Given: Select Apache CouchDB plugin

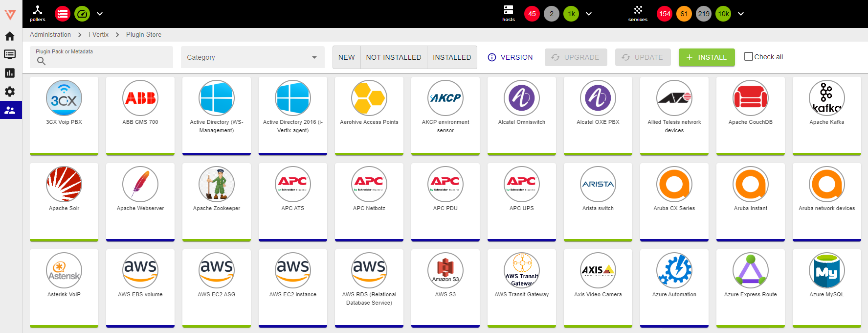Looking at the screenshot, I should (751, 116).
